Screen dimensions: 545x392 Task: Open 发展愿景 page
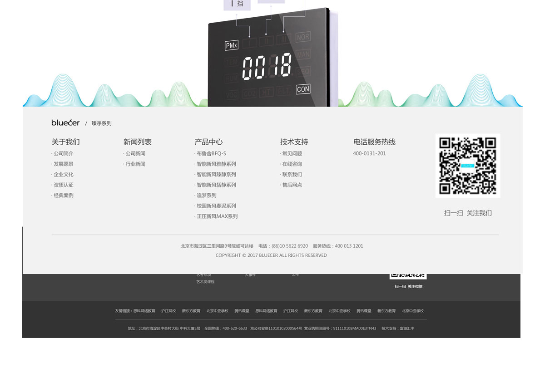(63, 164)
